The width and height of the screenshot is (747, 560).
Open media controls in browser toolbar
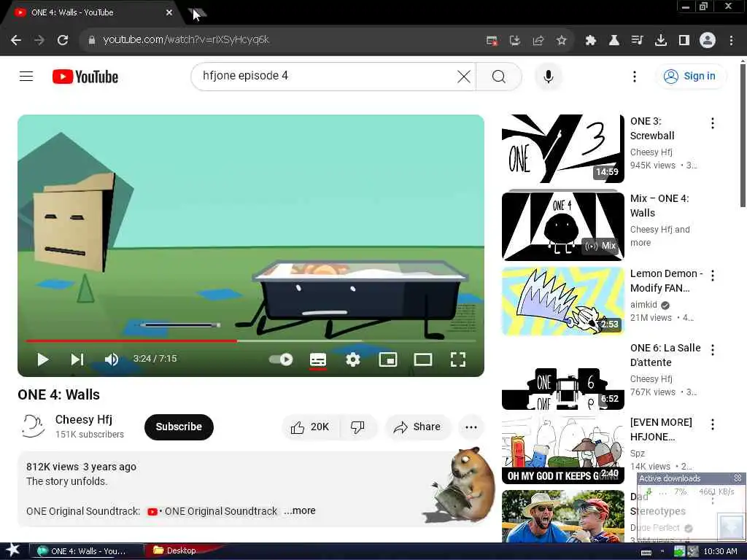coord(637,40)
